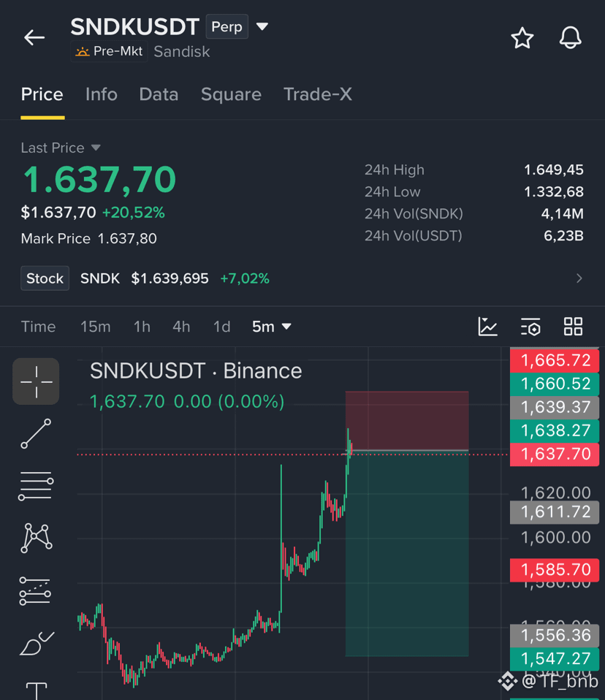Open the Last Price type dropdown
The height and width of the screenshot is (700, 605).
96,148
